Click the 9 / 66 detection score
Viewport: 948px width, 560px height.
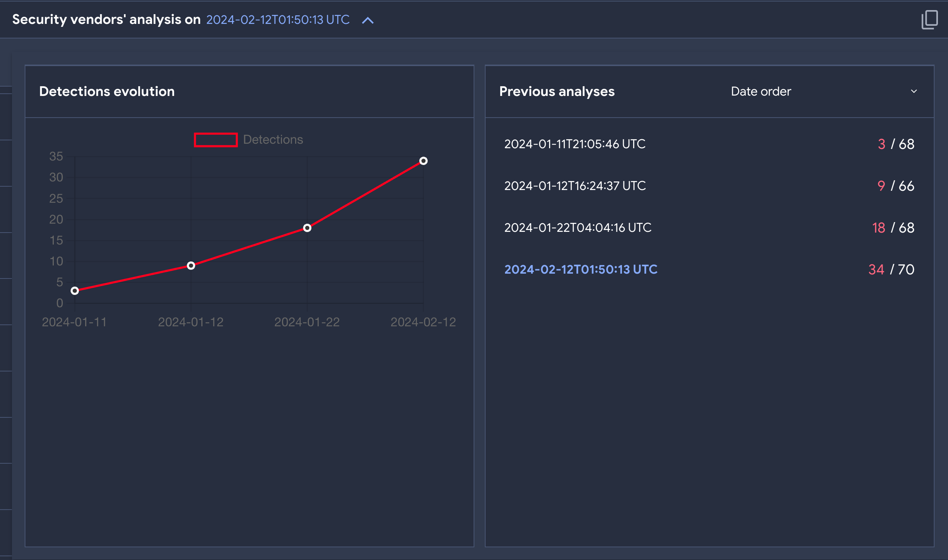[x=896, y=186]
